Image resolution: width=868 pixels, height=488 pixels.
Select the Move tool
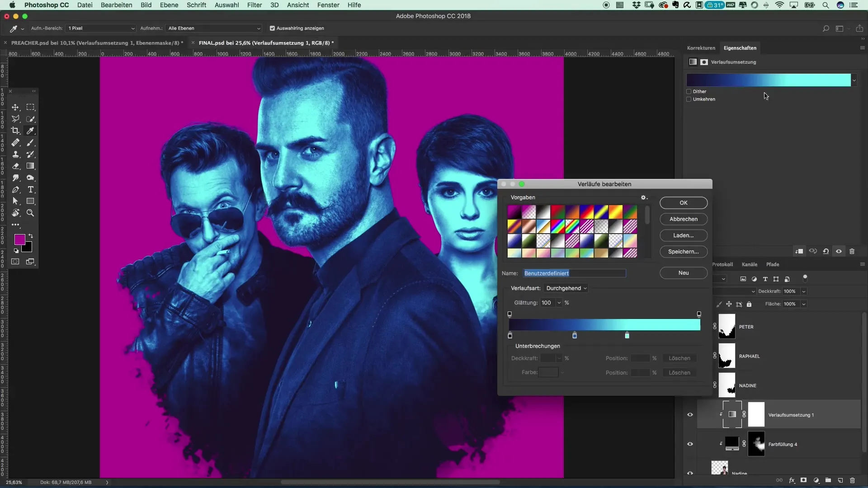click(x=15, y=107)
